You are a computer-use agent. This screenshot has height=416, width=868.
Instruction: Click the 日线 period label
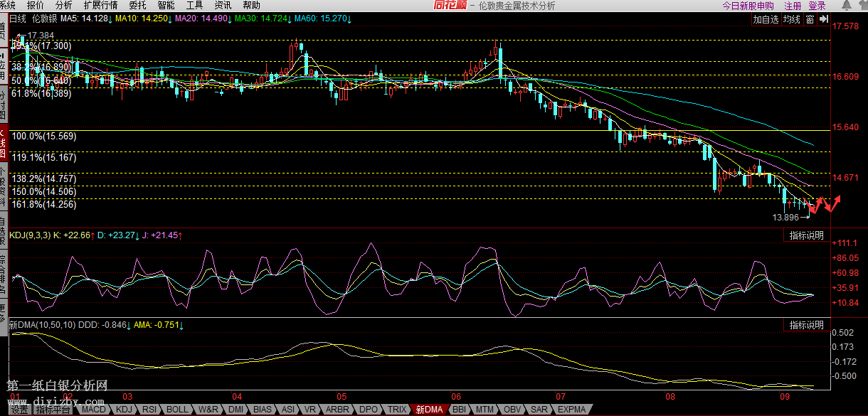coord(19,18)
